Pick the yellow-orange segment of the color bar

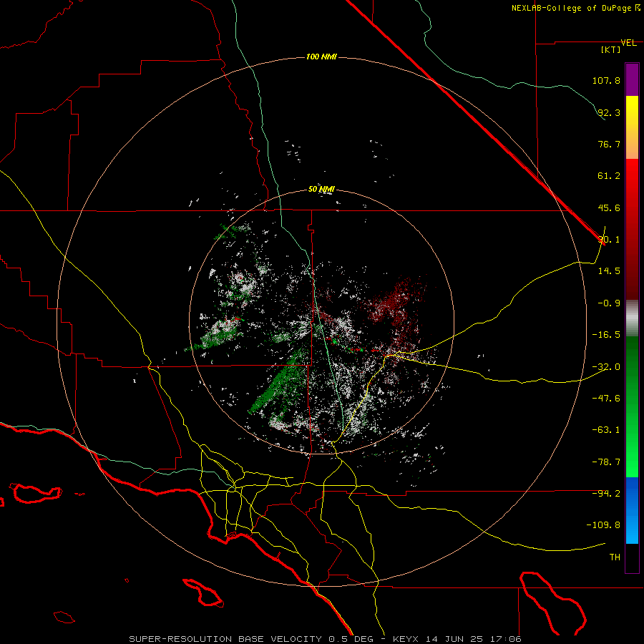632,127
